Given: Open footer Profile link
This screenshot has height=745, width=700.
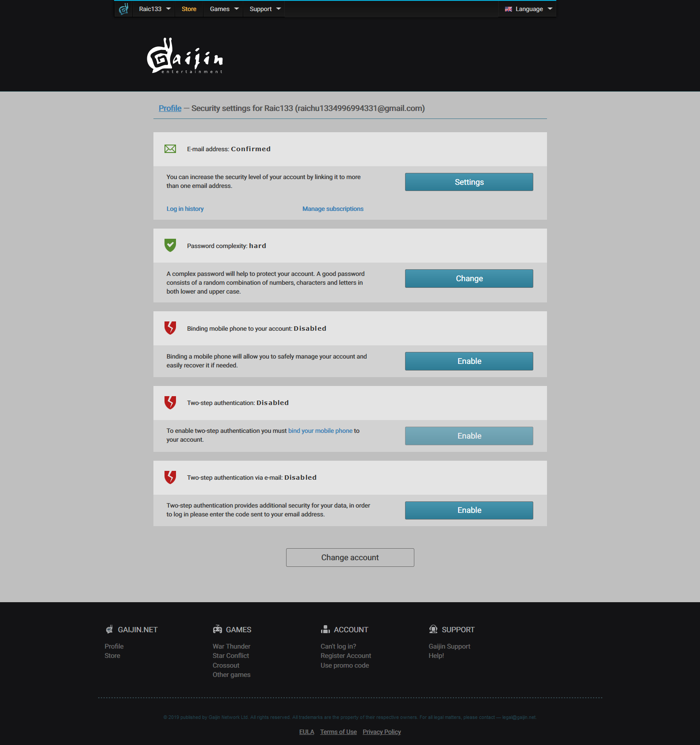Looking at the screenshot, I should point(114,646).
